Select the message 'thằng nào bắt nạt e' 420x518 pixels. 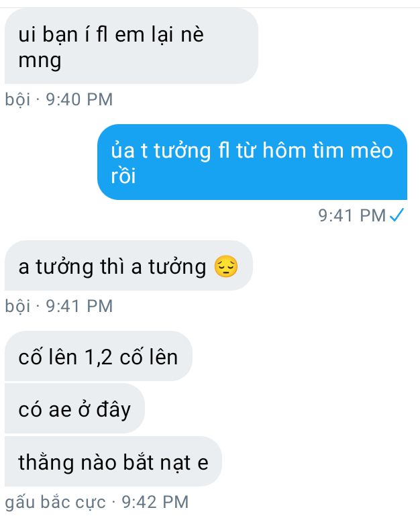point(113,461)
